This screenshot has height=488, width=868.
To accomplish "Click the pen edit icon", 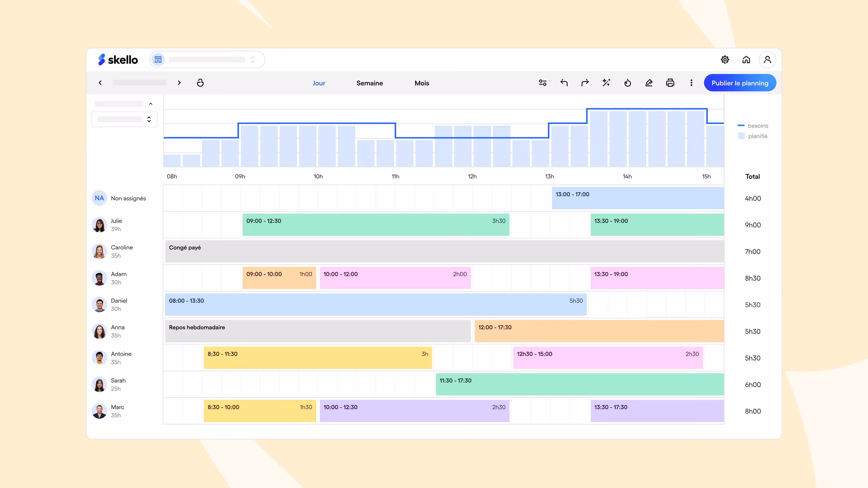I will click(649, 83).
